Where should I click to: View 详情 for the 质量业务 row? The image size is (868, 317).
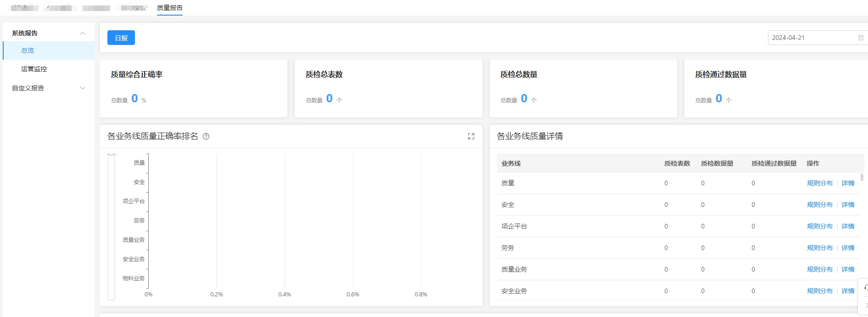coord(848,269)
